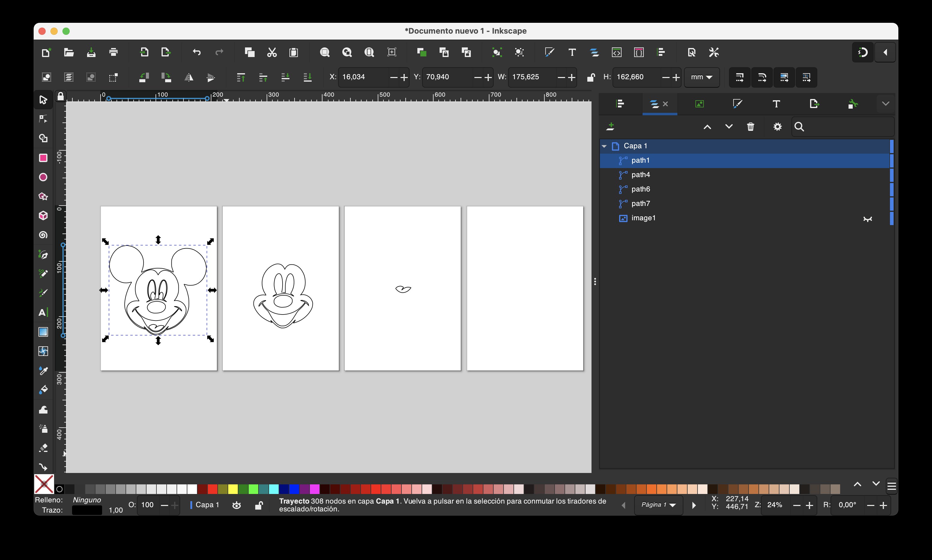Open the mm units dropdown
Image resolution: width=932 pixels, height=560 pixels.
point(702,77)
